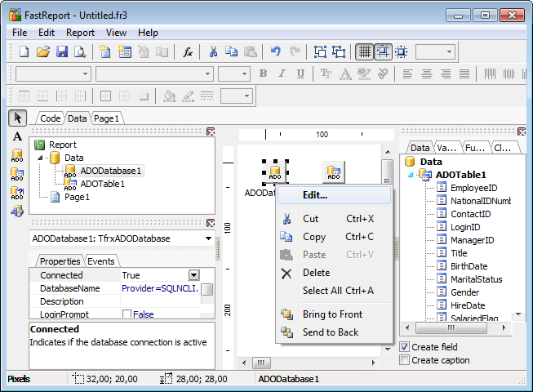Enable the Create caption checkbox

(x=405, y=360)
